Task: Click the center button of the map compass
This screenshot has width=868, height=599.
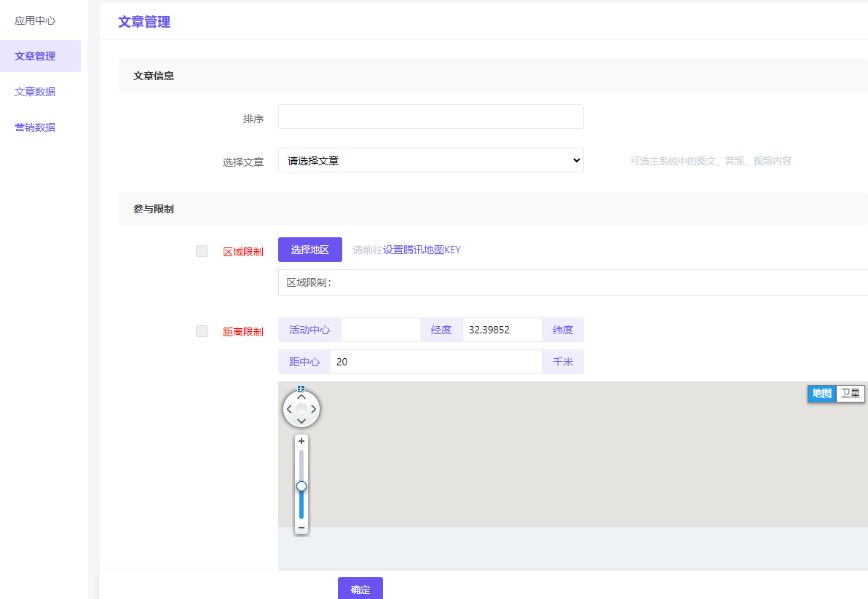Action: 301,409
